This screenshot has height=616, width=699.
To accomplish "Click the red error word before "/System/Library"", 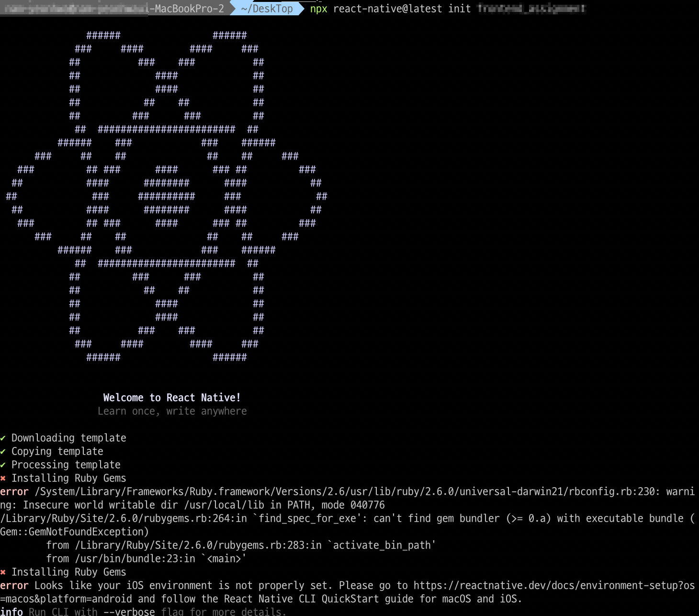I will point(14,491).
